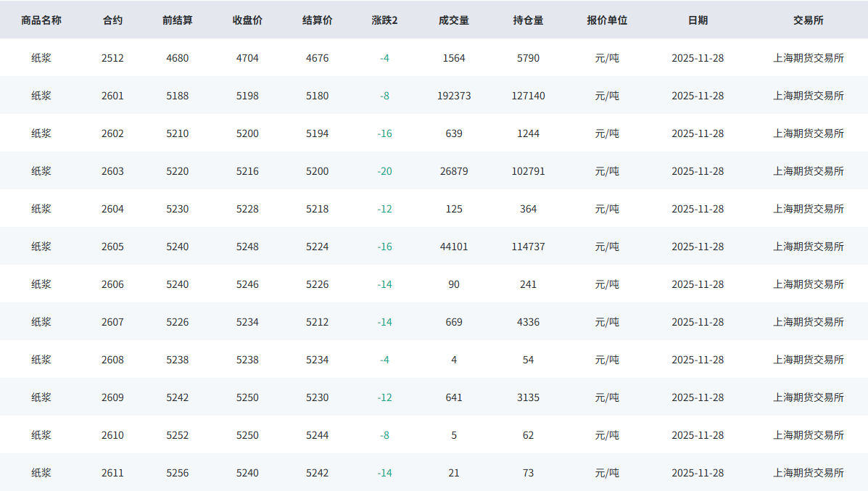Viewport: 868px width, 491px height.
Task: Select the 交易所 column header
Action: coord(808,20)
